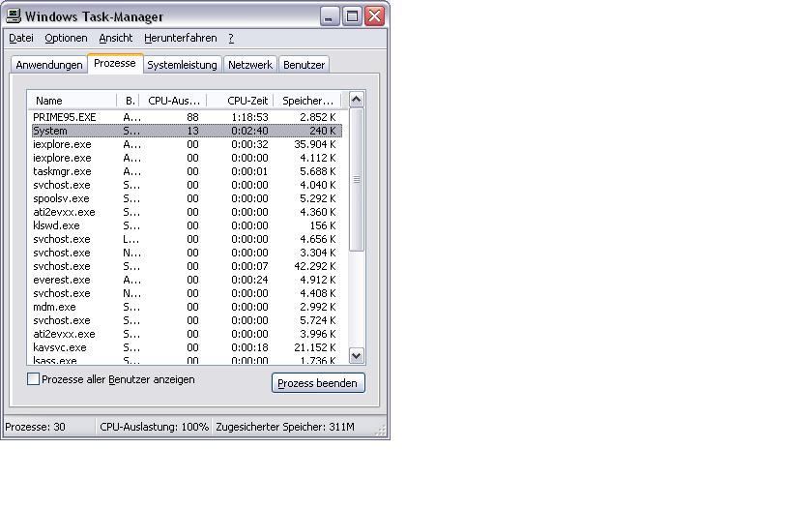The height and width of the screenshot is (508, 812).
Task: Sort by the CPU-Zeit column header
Action: [241, 101]
